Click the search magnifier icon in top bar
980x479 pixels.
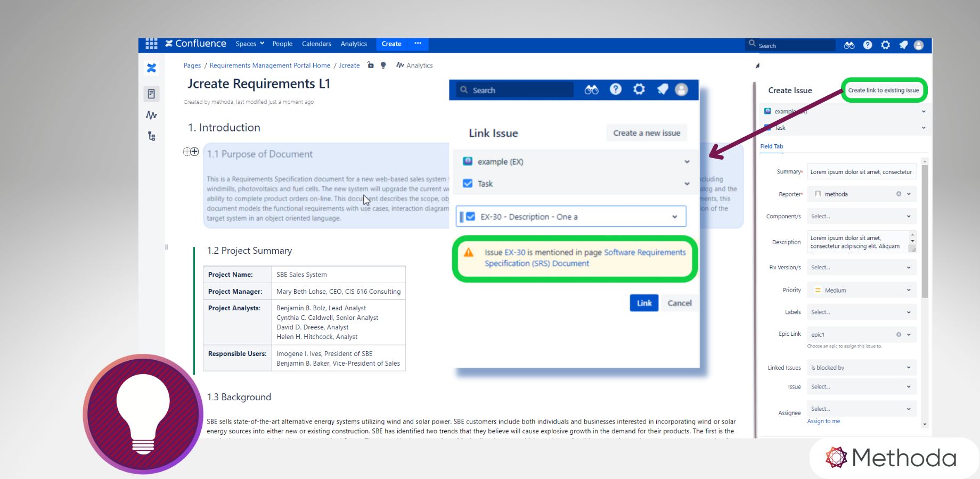752,44
